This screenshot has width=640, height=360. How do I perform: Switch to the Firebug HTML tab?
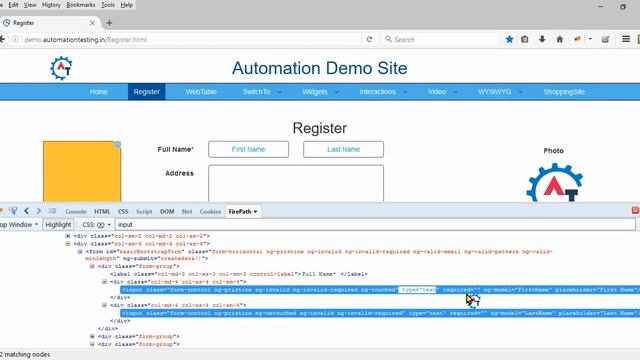[102, 211]
